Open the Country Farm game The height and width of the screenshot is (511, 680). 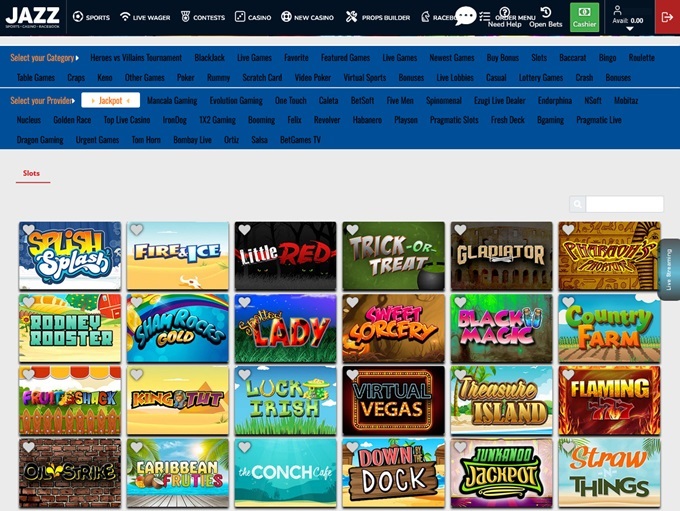click(x=609, y=328)
